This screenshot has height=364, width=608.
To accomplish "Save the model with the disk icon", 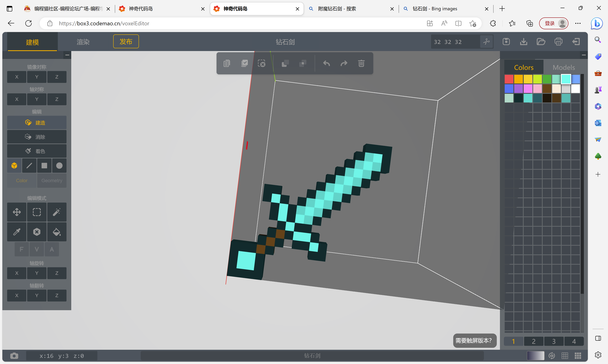I will coord(506,42).
